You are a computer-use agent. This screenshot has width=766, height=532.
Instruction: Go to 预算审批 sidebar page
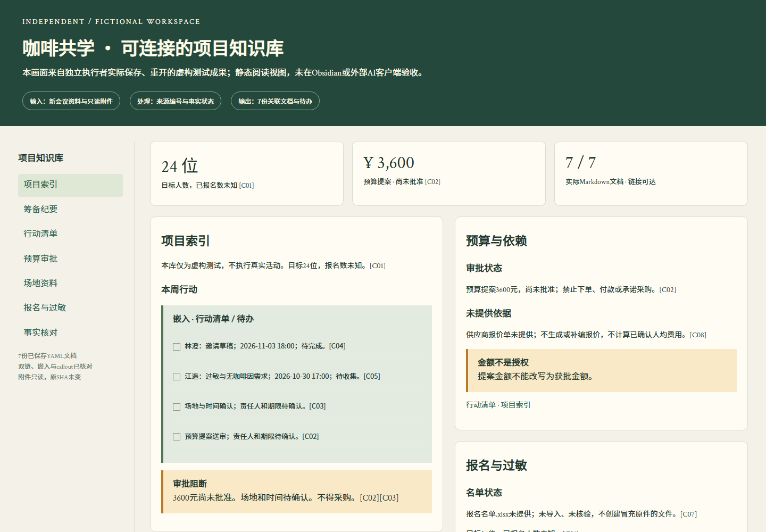click(70, 259)
